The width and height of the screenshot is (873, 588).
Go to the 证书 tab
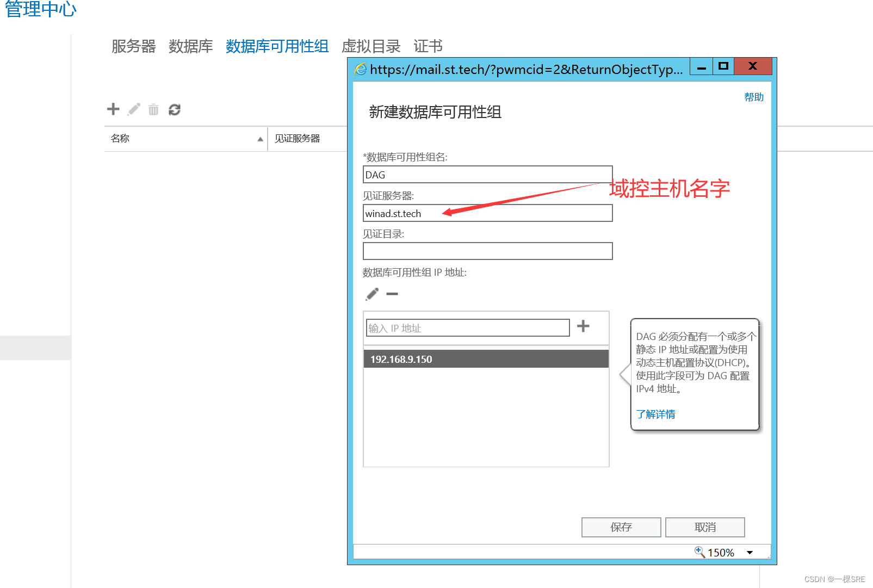tap(428, 46)
